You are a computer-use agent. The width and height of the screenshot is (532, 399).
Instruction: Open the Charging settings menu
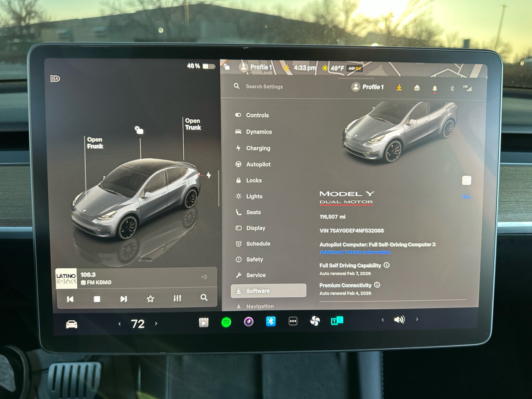pyautogui.click(x=258, y=148)
